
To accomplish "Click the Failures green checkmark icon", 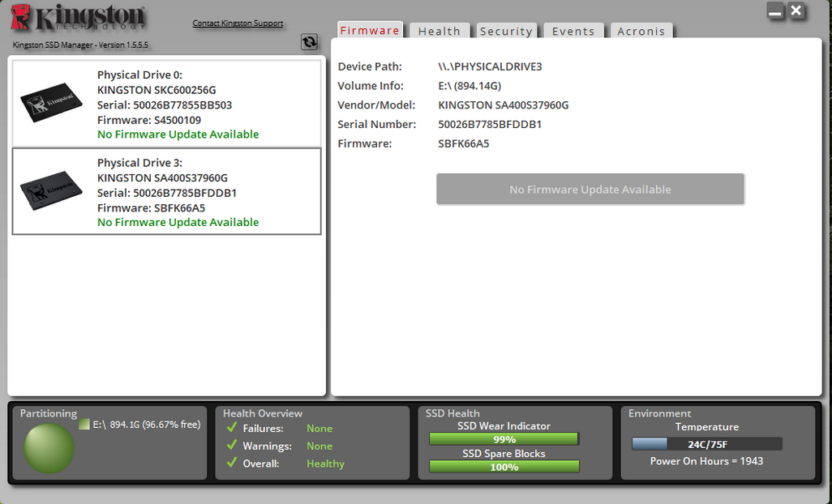I will 232,428.
